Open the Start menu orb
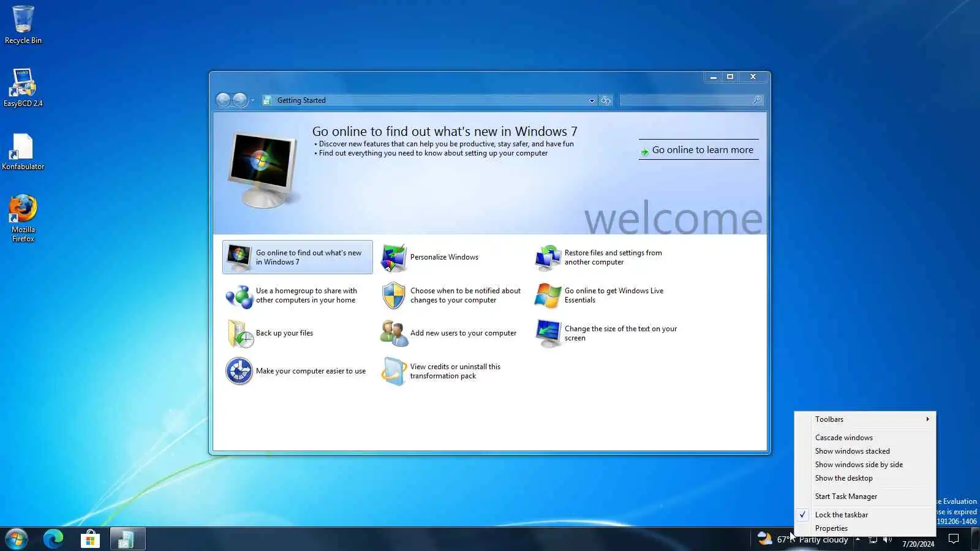This screenshot has width=980, height=551. click(x=17, y=539)
